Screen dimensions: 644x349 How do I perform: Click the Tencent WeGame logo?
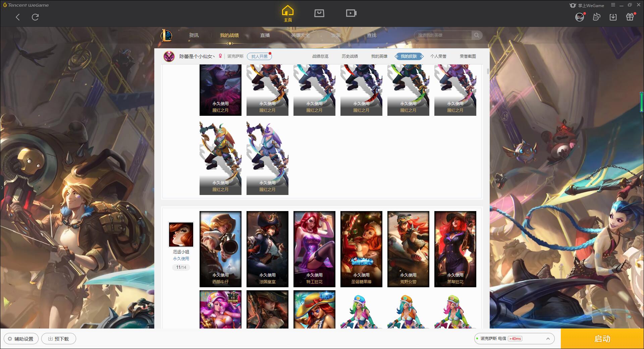coord(26,5)
